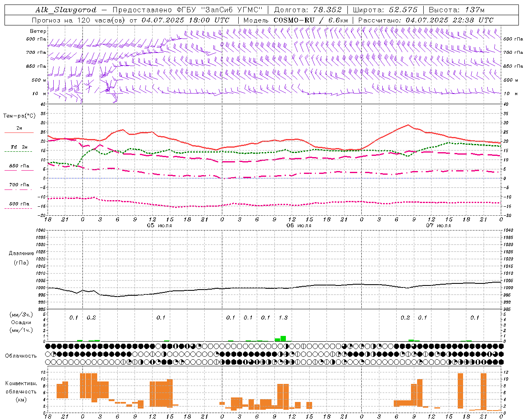Click the Рассчитано: 04.07.2025 22:38 UTC text

tap(426, 20)
